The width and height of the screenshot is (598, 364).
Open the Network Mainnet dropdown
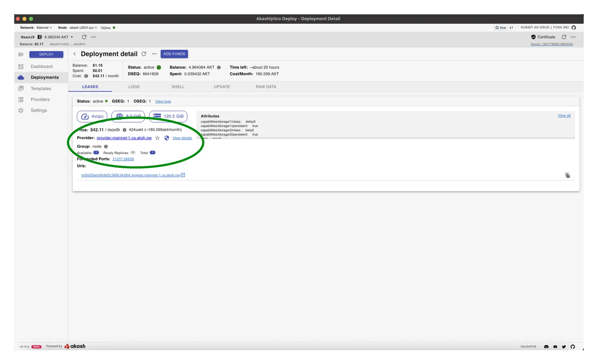click(44, 28)
